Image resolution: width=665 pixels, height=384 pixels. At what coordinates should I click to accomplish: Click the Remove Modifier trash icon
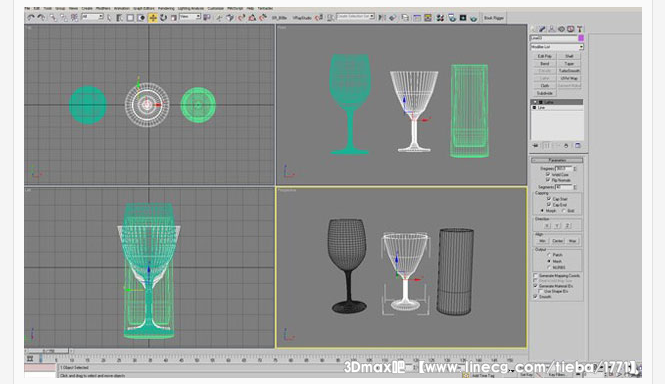coord(566,146)
